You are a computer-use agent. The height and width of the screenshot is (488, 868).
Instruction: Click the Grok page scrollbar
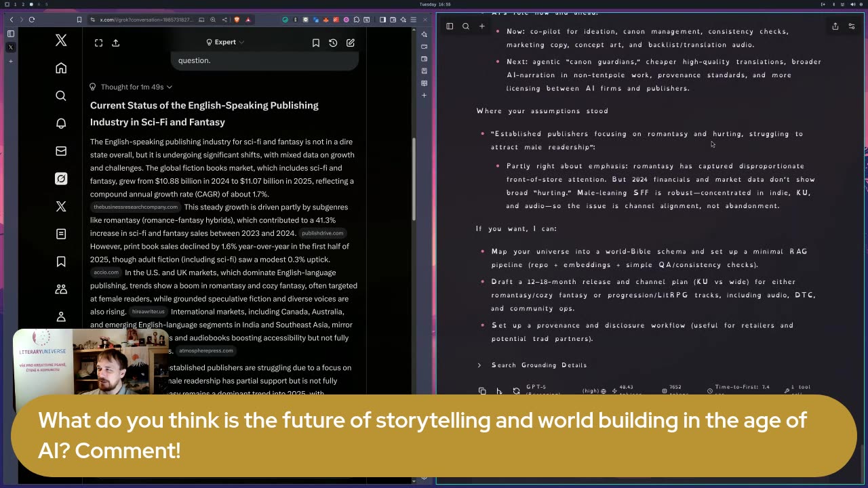click(x=414, y=179)
